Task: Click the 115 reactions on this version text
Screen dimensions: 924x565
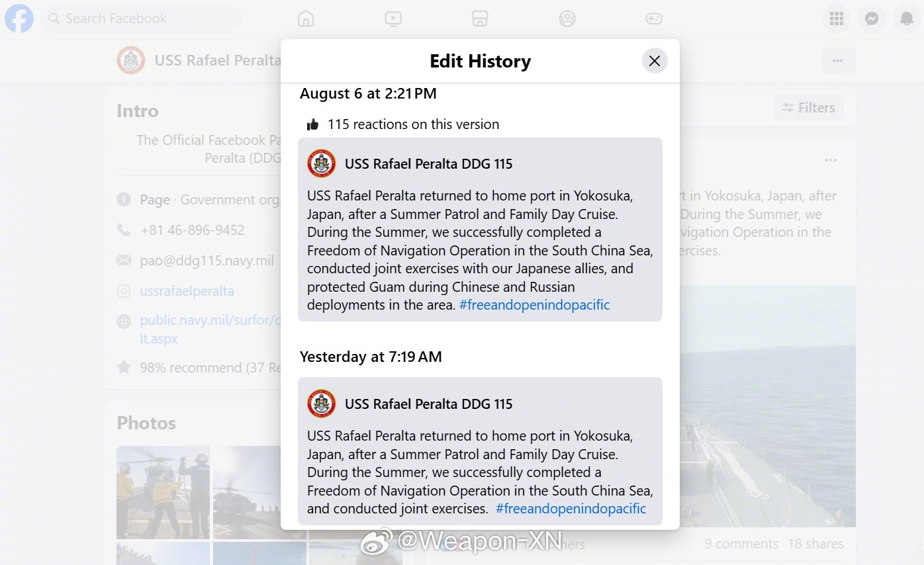Action: pyautogui.click(x=413, y=124)
